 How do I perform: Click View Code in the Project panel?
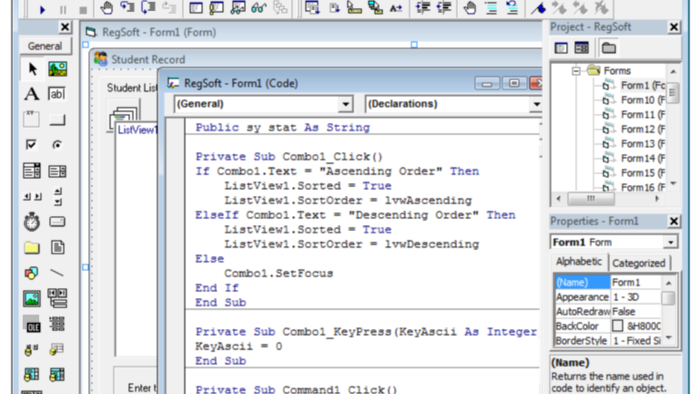pyautogui.click(x=561, y=48)
